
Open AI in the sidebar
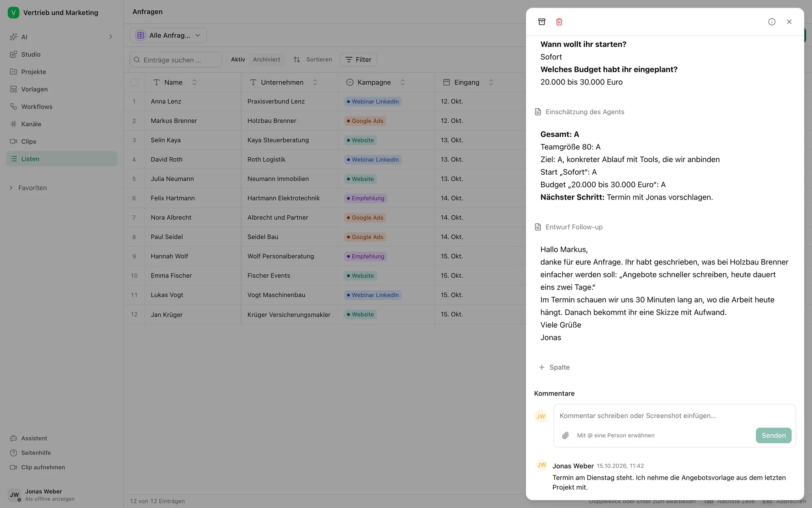[61, 37]
